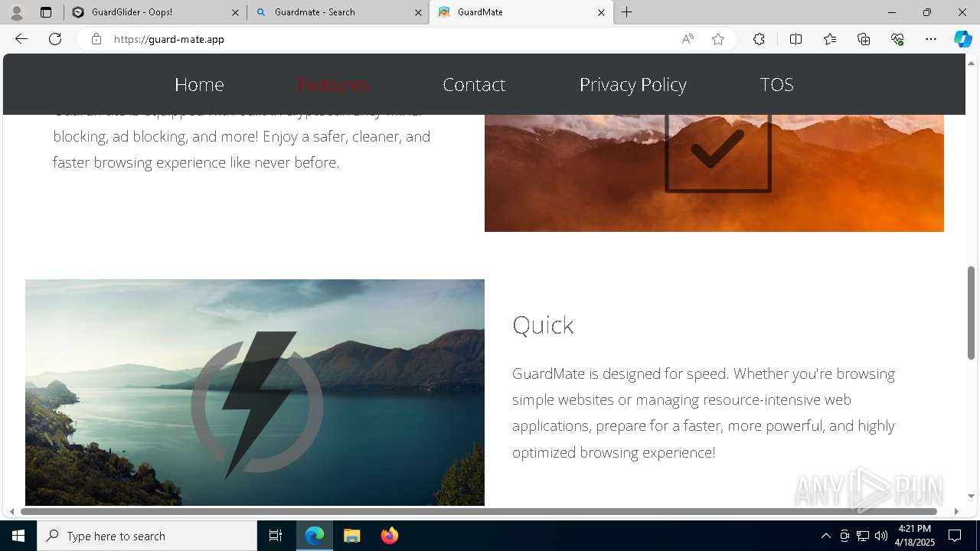Close the Guardmate - Search tab
This screenshot has height=551, width=980.
(x=418, y=12)
